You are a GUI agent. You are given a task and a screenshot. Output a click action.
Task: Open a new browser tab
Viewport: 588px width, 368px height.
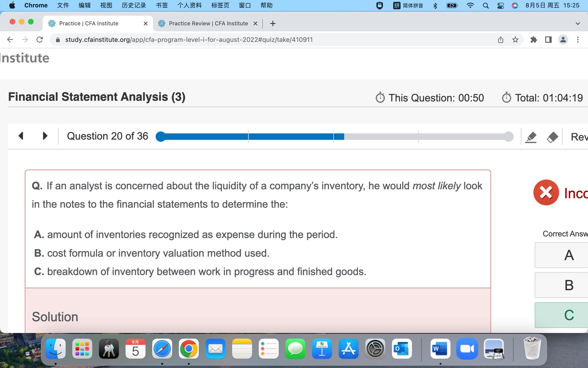(x=273, y=24)
